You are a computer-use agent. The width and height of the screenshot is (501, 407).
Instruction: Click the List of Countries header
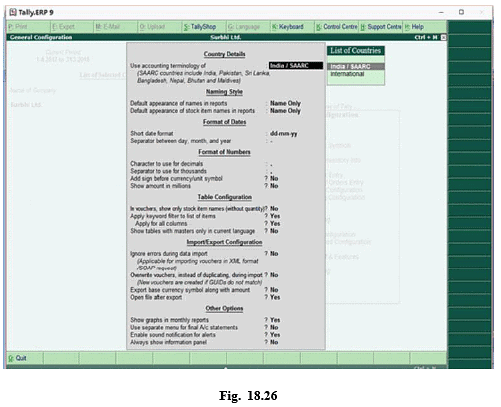356,51
